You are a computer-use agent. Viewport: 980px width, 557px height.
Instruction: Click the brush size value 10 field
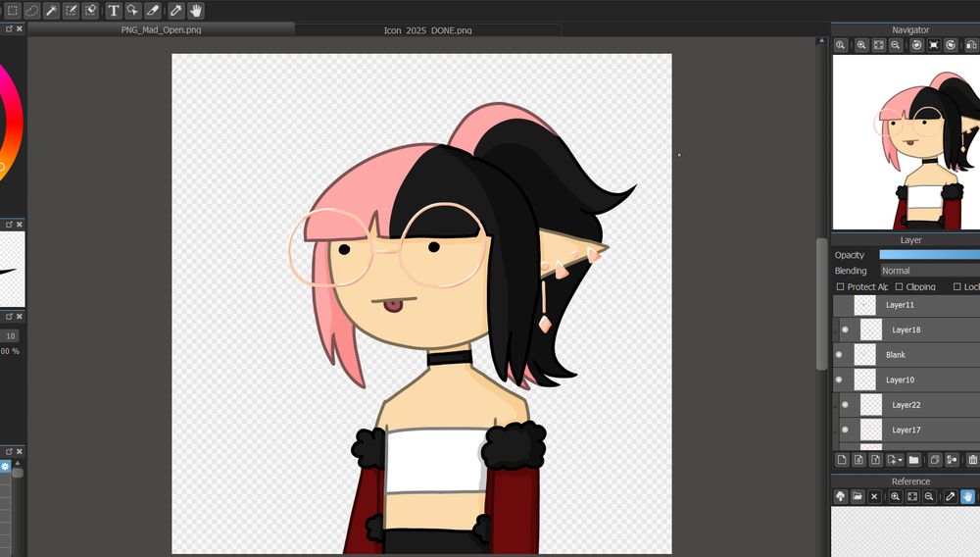[x=10, y=335]
